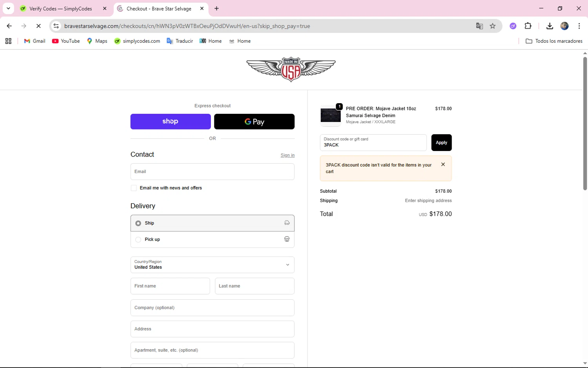This screenshot has width=588, height=368.
Task: Open Gmail bookmark
Action: (x=34, y=41)
